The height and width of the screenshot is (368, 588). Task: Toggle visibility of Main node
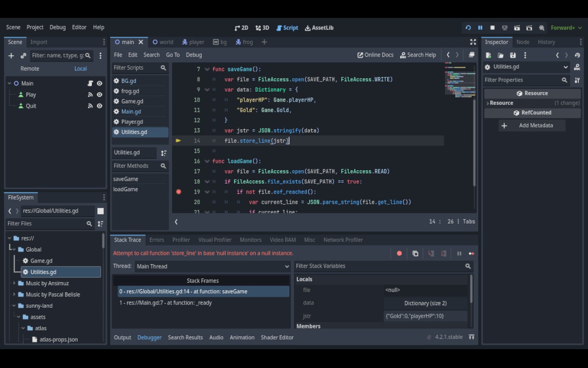(x=99, y=83)
